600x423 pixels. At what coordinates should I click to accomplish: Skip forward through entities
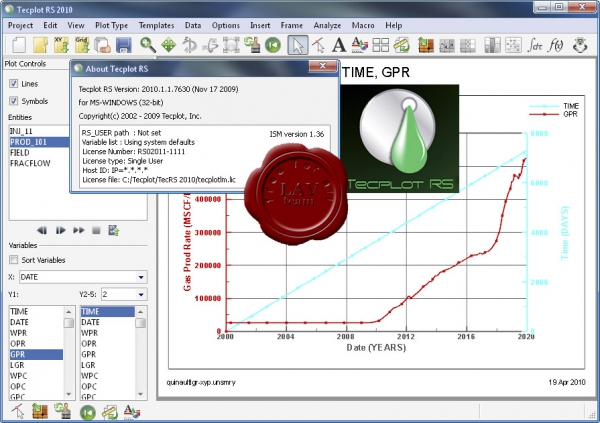pos(79,230)
